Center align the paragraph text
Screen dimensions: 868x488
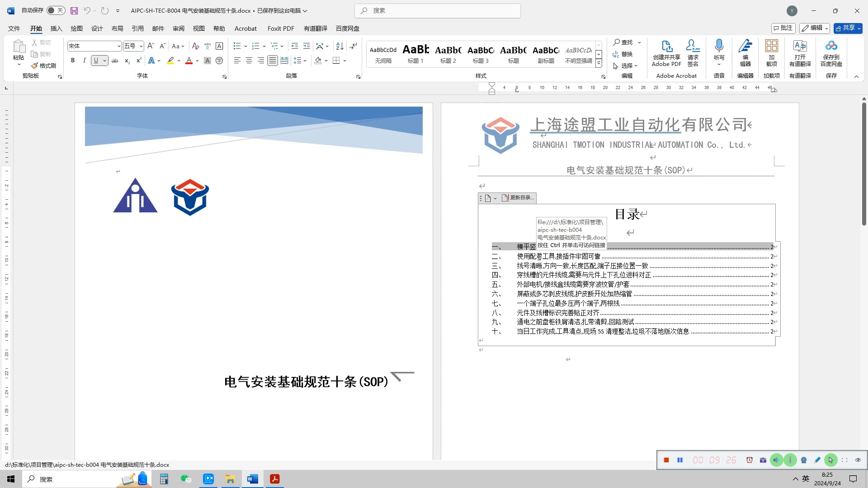point(249,60)
